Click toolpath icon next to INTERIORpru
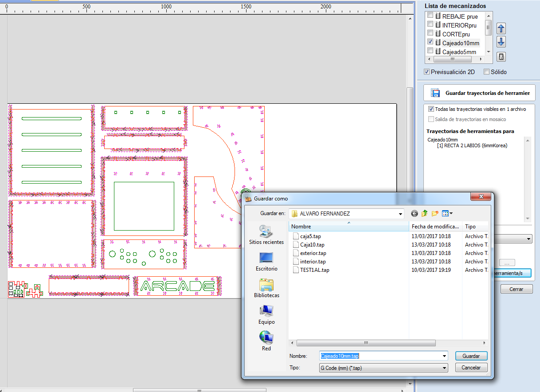Screen dimensions: 540x392 pyautogui.click(x=438, y=25)
